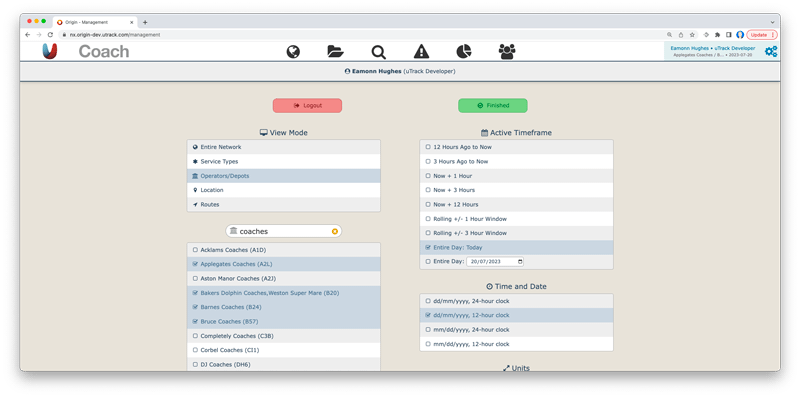Image resolution: width=800 pixels, height=397 pixels.
Task: Select Rolling +/- 1 Hour Window
Action: (x=516, y=218)
